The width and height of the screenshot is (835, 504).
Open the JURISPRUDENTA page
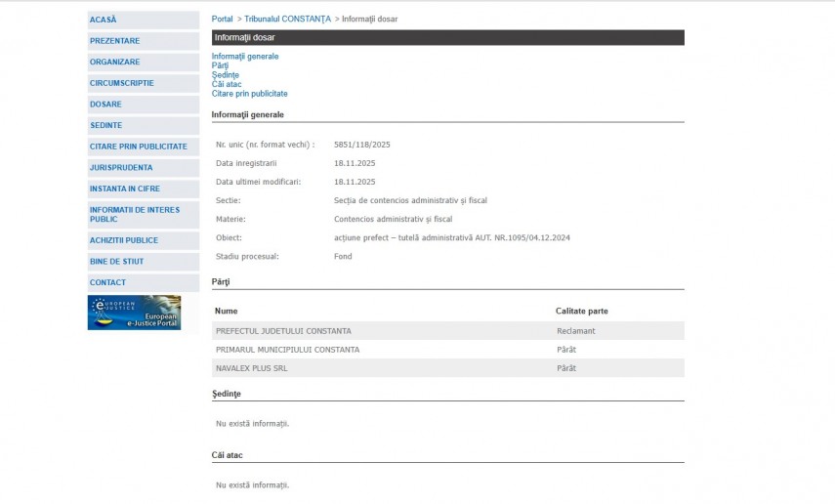pos(121,168)
